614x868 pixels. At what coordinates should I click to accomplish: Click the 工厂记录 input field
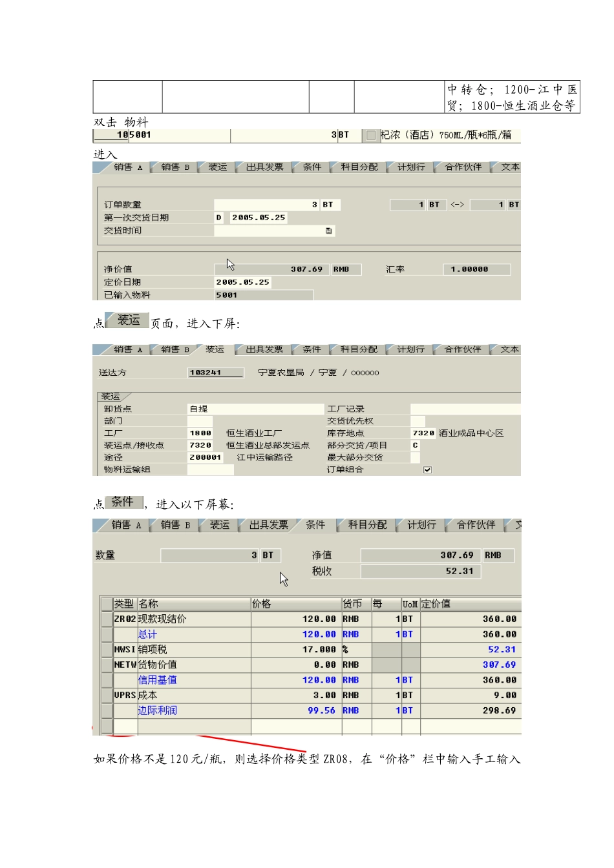[465, 409]
